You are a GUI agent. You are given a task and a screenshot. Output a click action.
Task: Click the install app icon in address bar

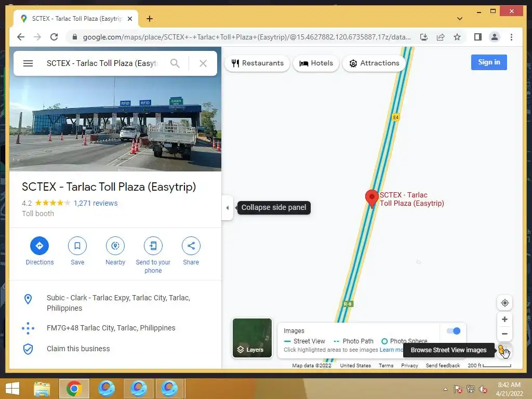[424, 37]
